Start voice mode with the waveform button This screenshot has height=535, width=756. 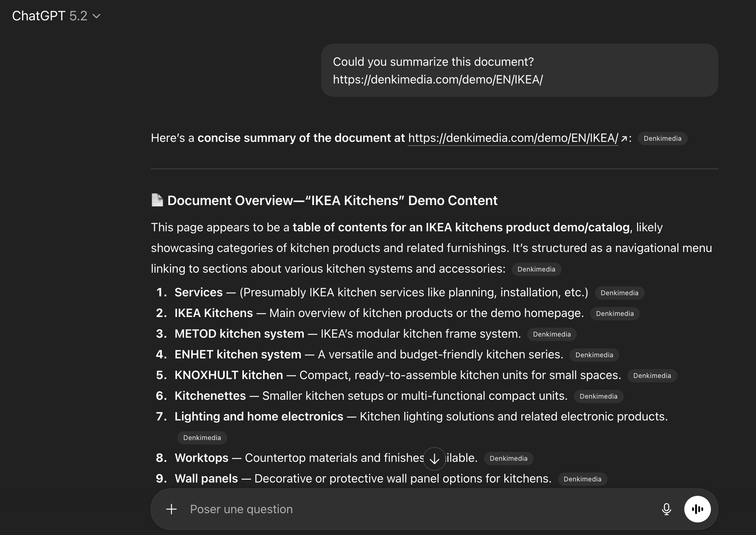tap(698, 509)
